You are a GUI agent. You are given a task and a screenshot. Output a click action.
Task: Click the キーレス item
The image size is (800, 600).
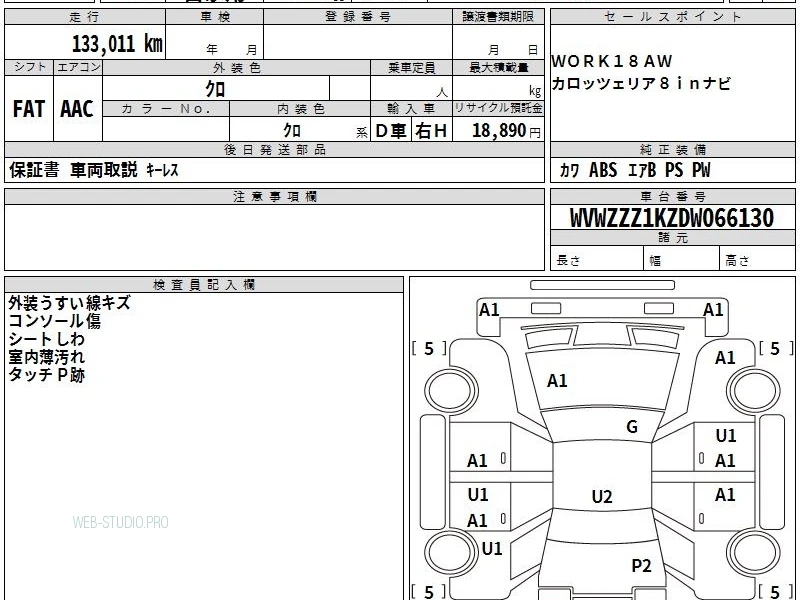pos(162,170)
